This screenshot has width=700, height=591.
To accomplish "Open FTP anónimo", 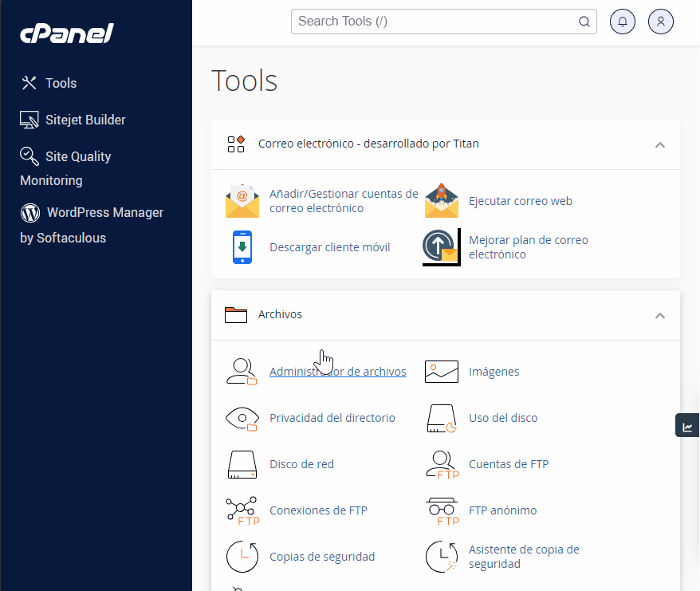I will 503,510.
